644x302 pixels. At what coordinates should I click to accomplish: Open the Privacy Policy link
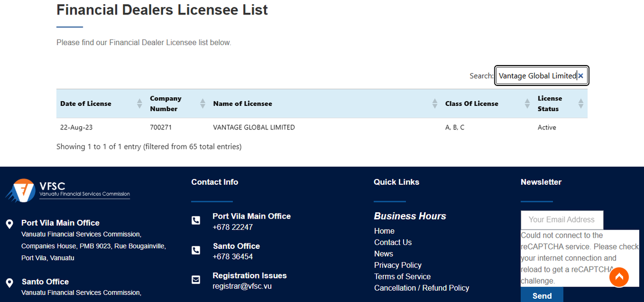click(x=398, y=265)
